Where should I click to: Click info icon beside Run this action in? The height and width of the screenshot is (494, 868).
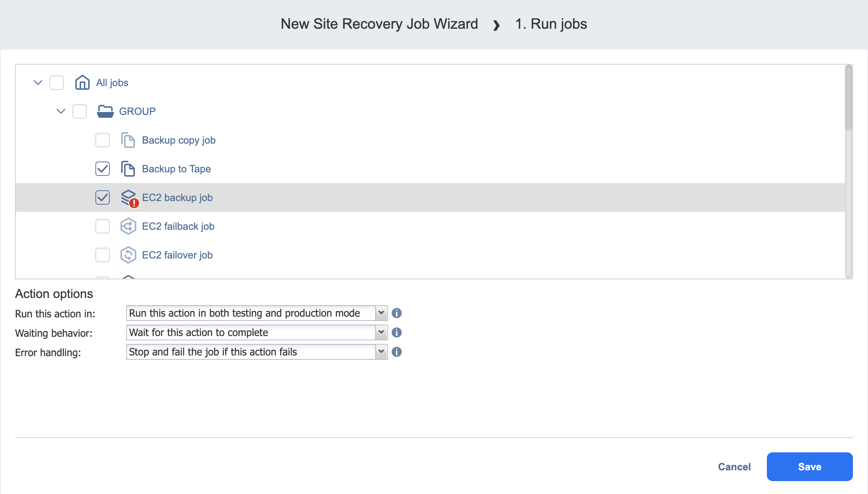[396, 313]
